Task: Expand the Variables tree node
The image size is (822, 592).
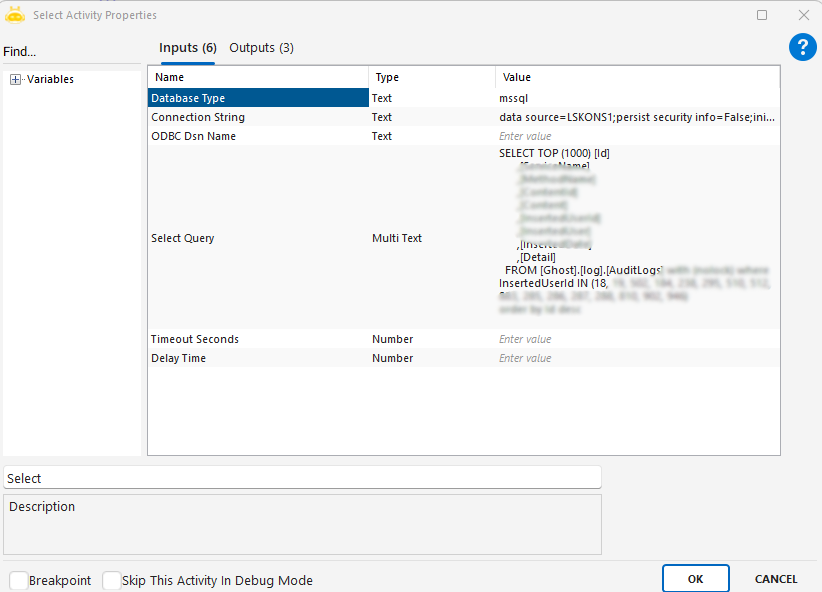Action: click(x=16, y=80)
